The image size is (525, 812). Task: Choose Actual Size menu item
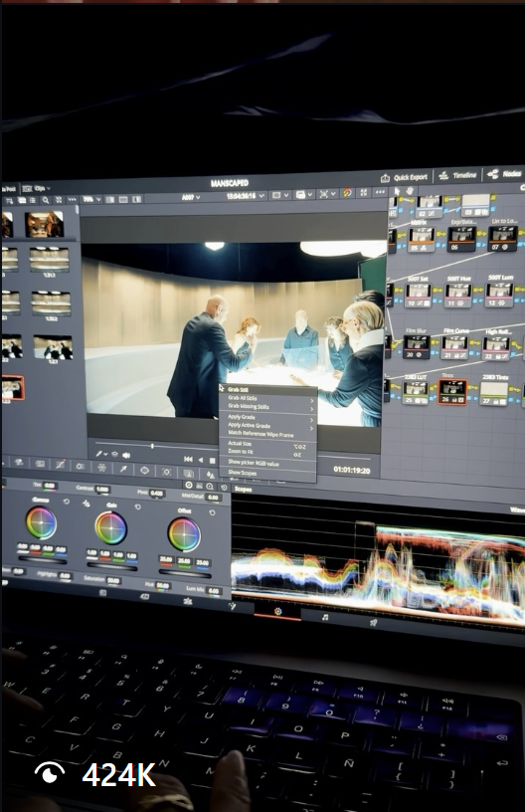pos(267,444)
